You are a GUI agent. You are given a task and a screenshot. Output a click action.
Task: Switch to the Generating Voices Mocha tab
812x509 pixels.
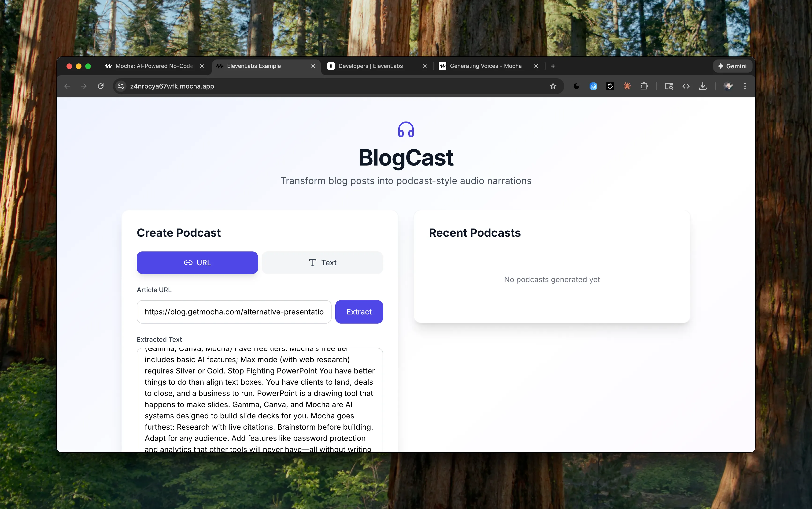[486, 66]
